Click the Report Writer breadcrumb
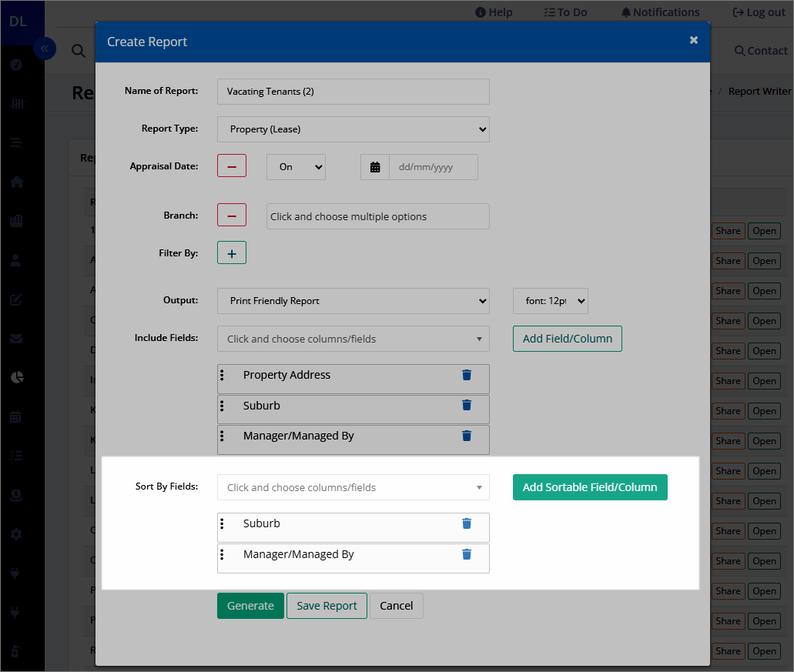This screenshot has width=794, height=672. click(x=759, y=91)
